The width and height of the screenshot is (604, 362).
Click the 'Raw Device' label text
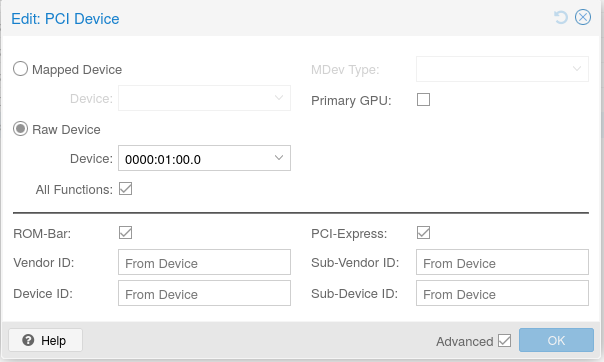66,129
